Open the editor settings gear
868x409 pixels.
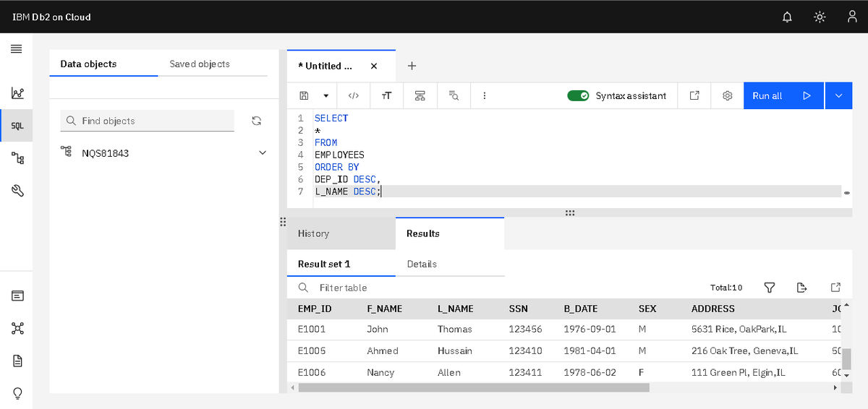coord(728,95)
